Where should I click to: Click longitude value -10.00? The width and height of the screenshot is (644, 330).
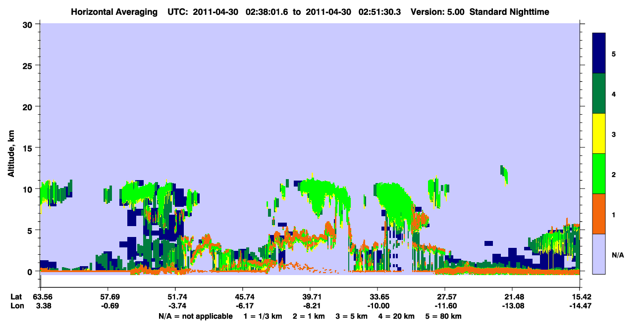pyautogui.click(x=377, y=306)
